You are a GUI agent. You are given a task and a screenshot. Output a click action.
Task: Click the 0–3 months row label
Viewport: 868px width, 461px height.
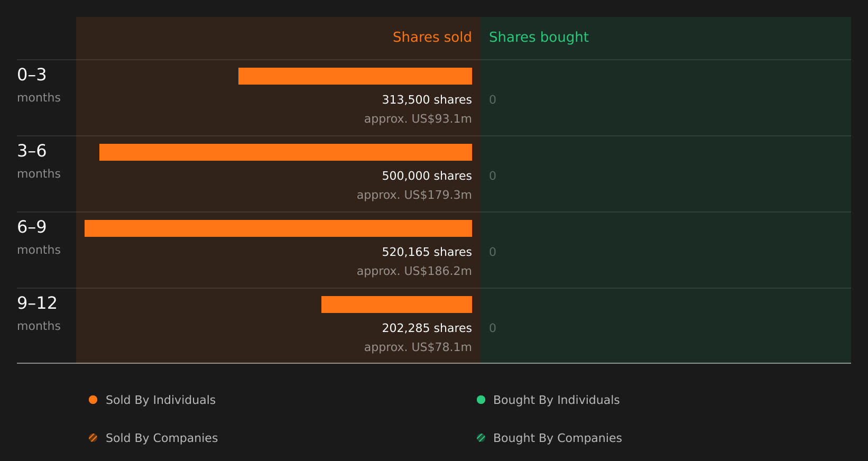pyautogui.click(x=39, y=85)
